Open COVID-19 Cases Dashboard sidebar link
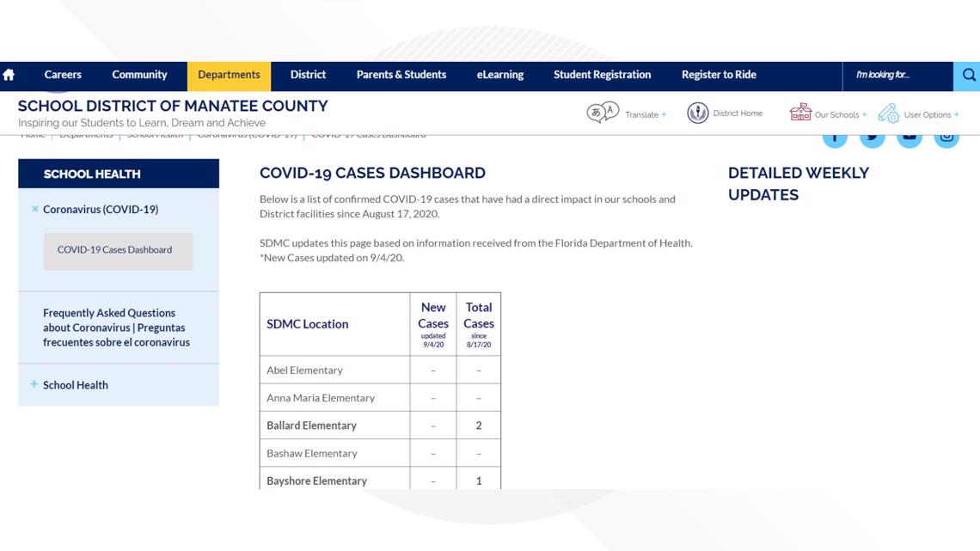This screenshot has height=551, width=980. pos(114,250)
